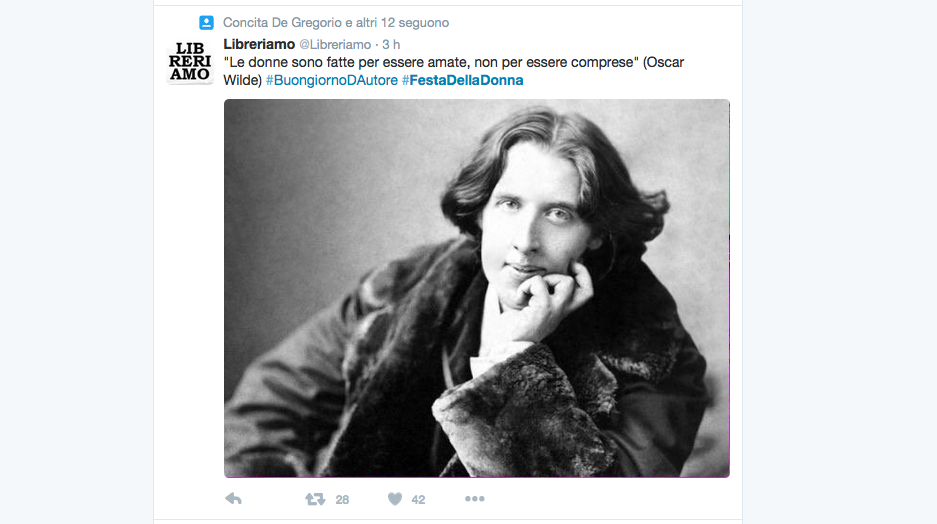Open the #BuongiornoDAutore hashtag

pyautogui.click(x=332, y=80)
